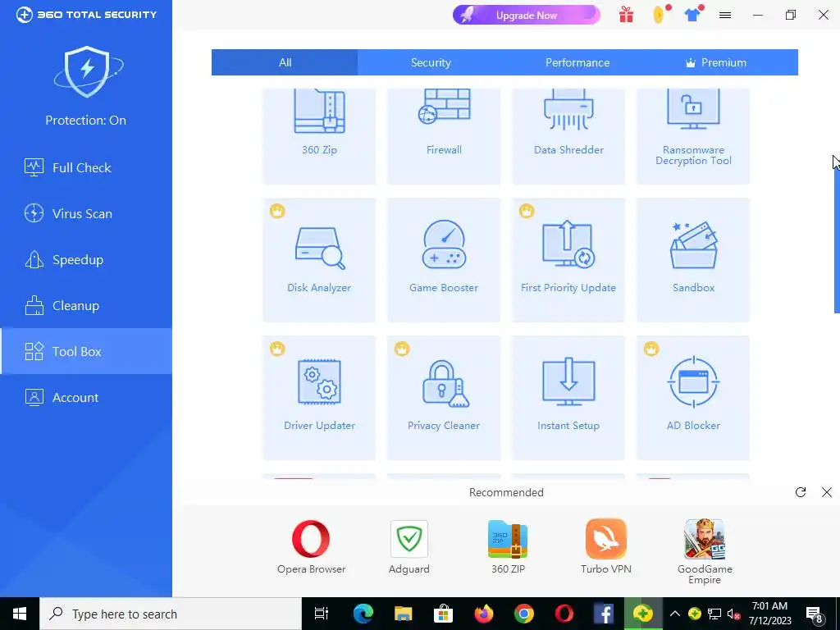Launch the Sandbox tool
840x630 pixels.
693,260
